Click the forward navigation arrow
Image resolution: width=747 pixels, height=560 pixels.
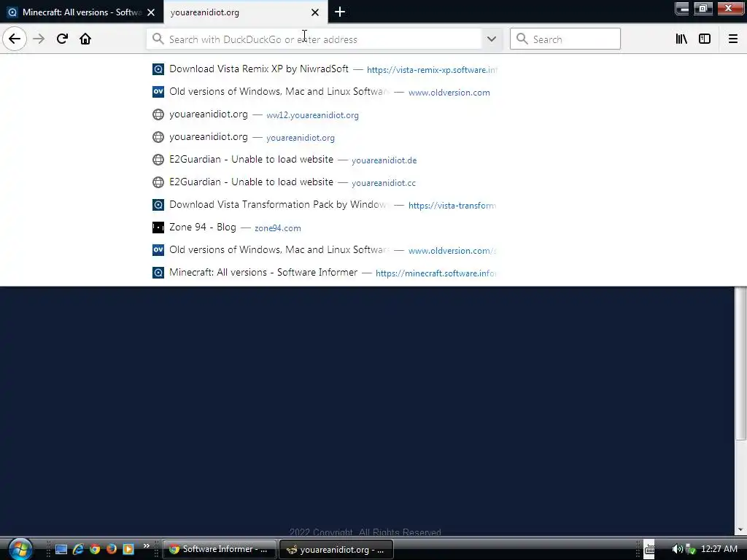39,39
